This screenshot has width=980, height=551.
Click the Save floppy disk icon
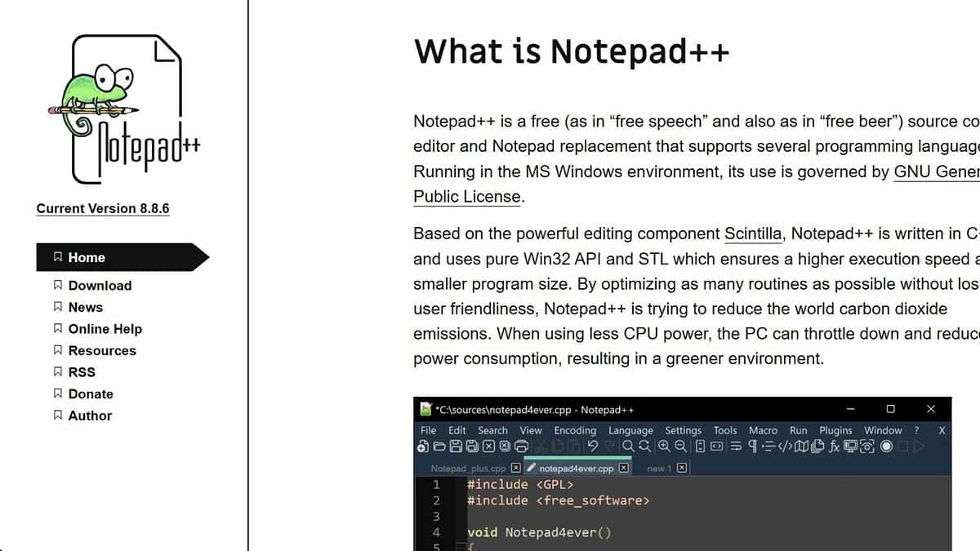[456, 447]
